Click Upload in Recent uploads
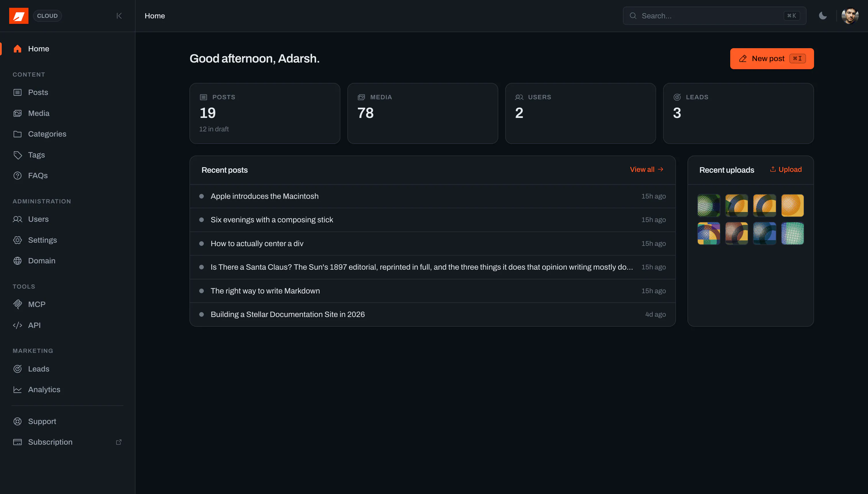This screenshot has width=868, height=494. coord(786,170)
